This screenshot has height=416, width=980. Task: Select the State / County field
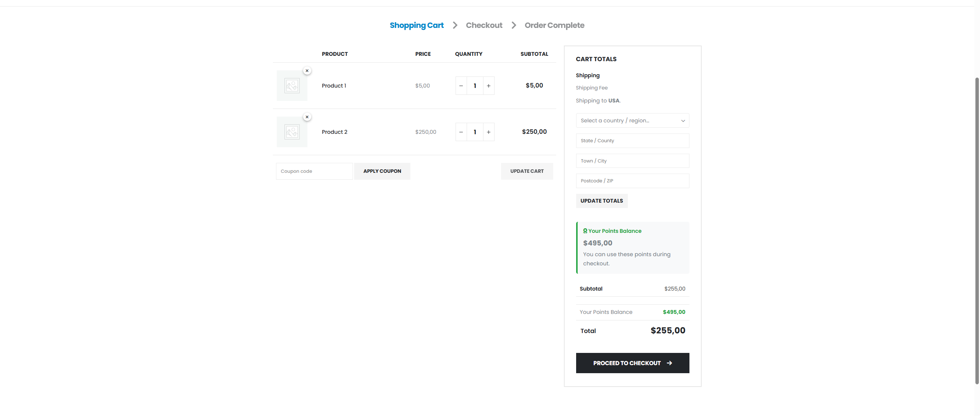pyautogui.click(x=632, y=140)
